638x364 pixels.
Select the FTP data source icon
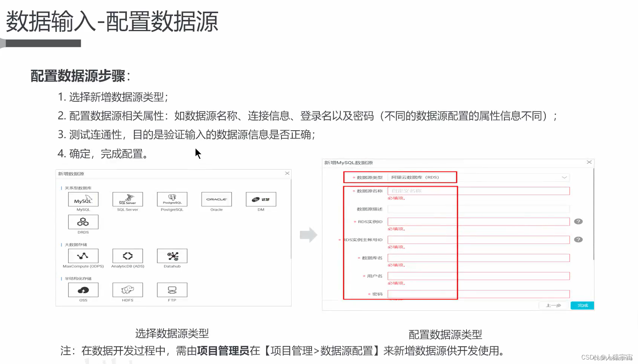click(172, 290)
